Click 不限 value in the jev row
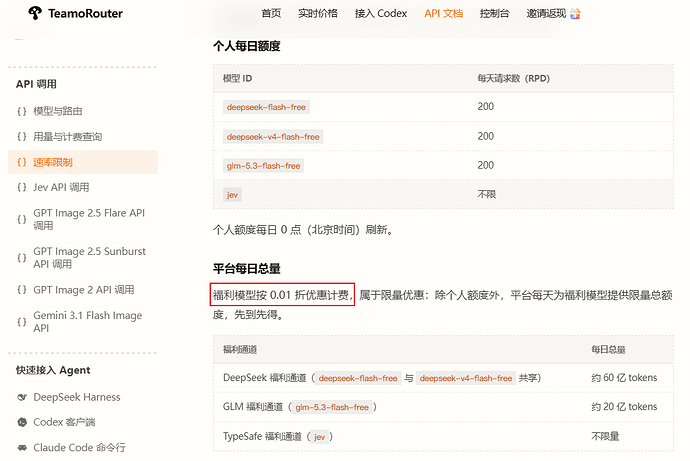690x461 pixels. coord(487,194)
